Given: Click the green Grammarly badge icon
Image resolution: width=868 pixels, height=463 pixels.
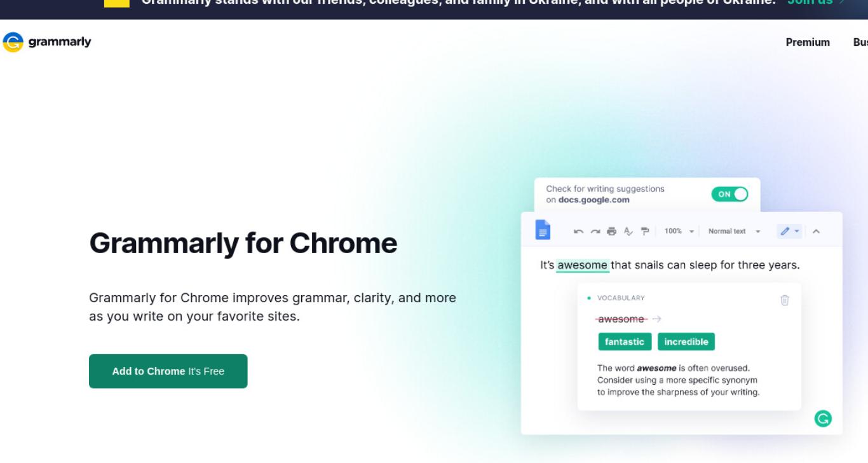Looking at the screenshot, I should [823, 418].
